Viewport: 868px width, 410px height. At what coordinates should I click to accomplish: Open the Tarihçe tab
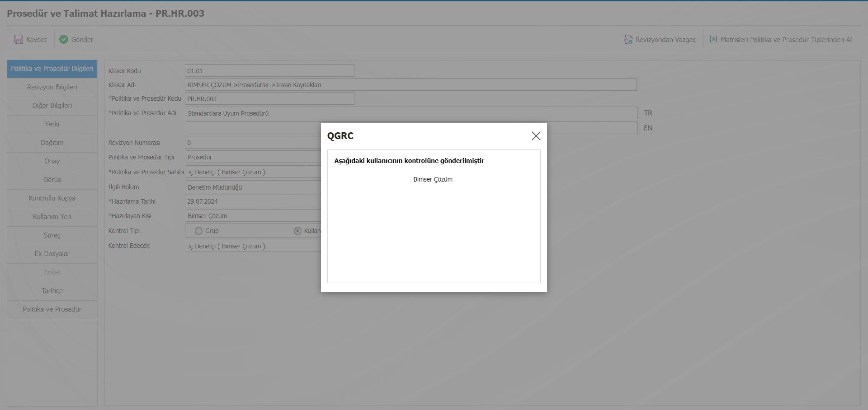(52, 291)
